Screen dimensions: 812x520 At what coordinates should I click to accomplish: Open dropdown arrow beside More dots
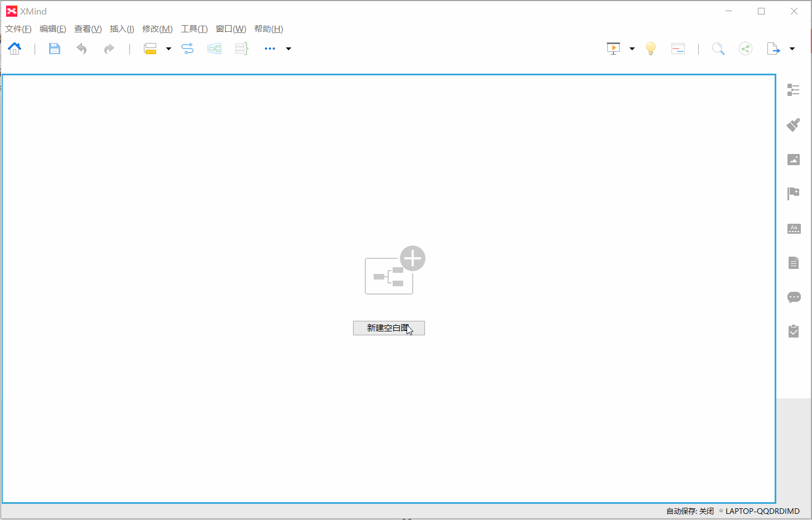tap(288, 49)
